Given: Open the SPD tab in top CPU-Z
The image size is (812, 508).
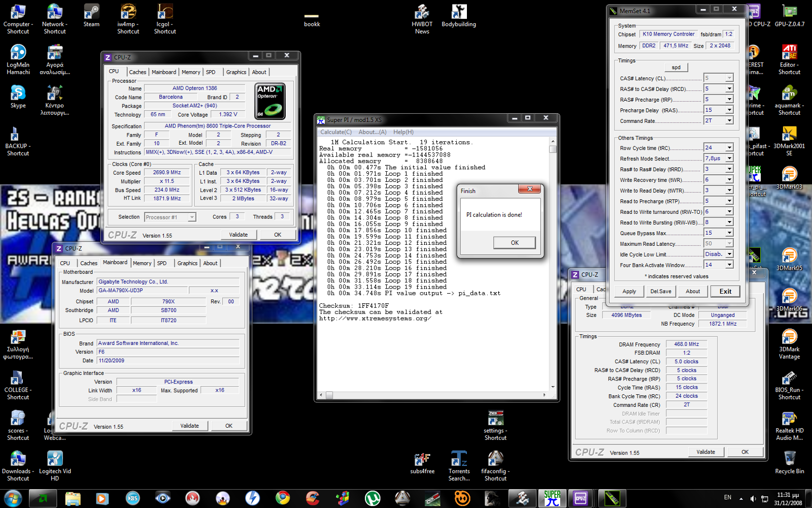Looking at the screenshot, I should [211, 72].
